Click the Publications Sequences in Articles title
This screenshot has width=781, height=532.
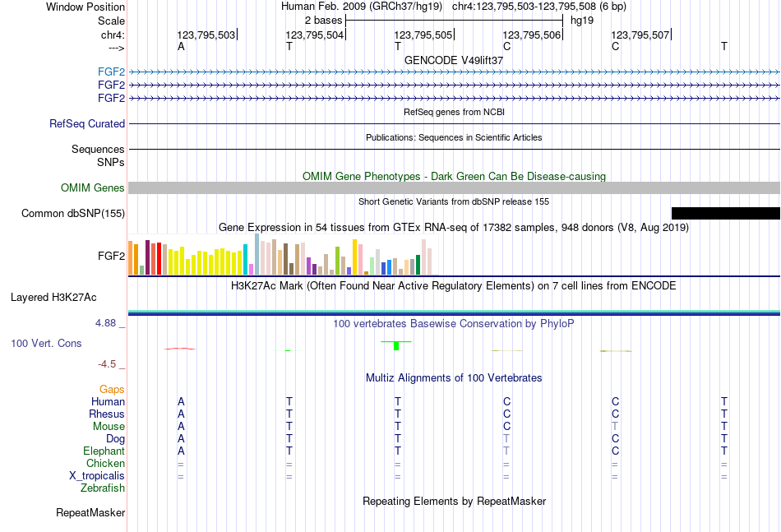pyautogui.click(x=454, y=137)
